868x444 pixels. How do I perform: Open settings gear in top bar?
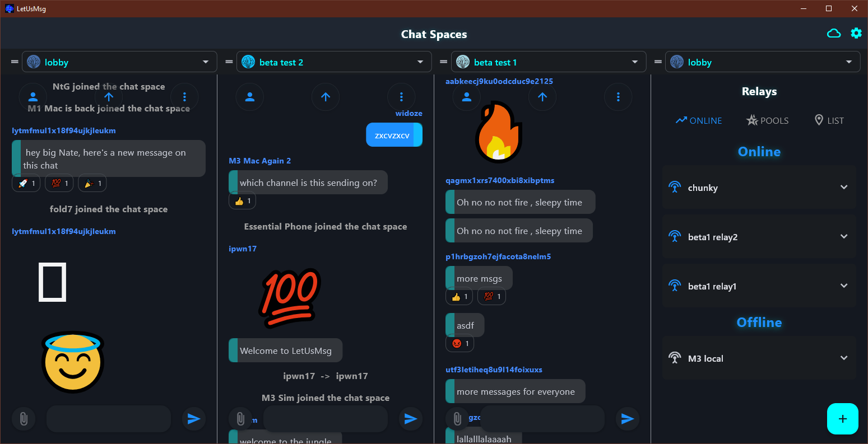856,33
